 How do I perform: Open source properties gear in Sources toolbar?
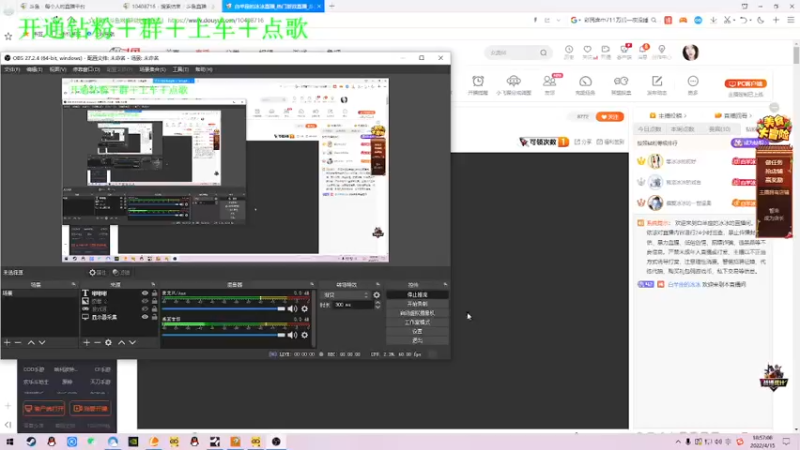pyautogui.click(x=108, y=342)
